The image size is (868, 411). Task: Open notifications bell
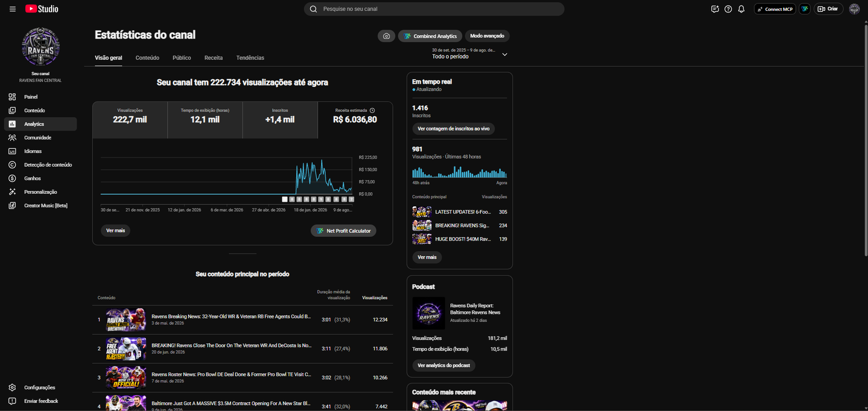742,9
